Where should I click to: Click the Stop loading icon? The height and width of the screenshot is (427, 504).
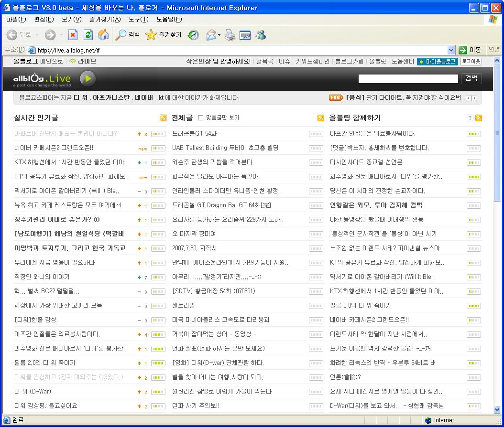click(x=73, y=35)
